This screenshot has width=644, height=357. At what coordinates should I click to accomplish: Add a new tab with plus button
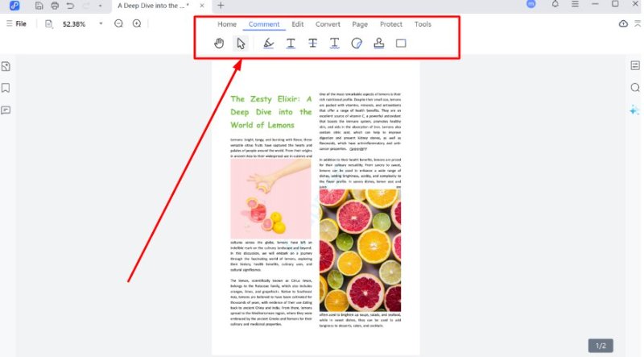point(221,6)
